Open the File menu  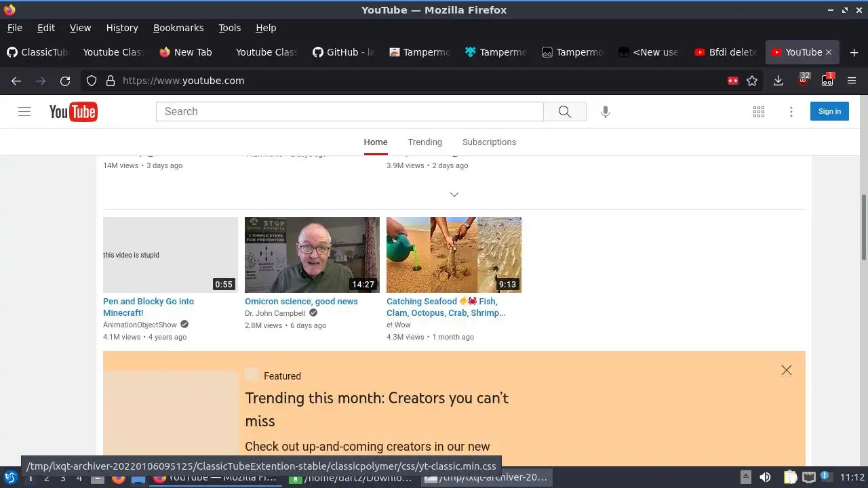tap(15, 28)
